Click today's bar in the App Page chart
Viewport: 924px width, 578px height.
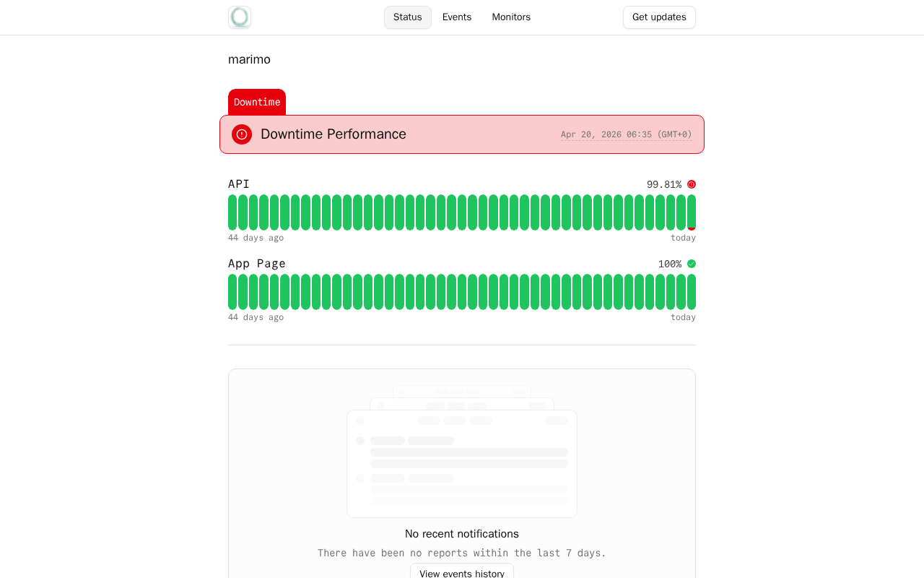(x=692, y=292)
